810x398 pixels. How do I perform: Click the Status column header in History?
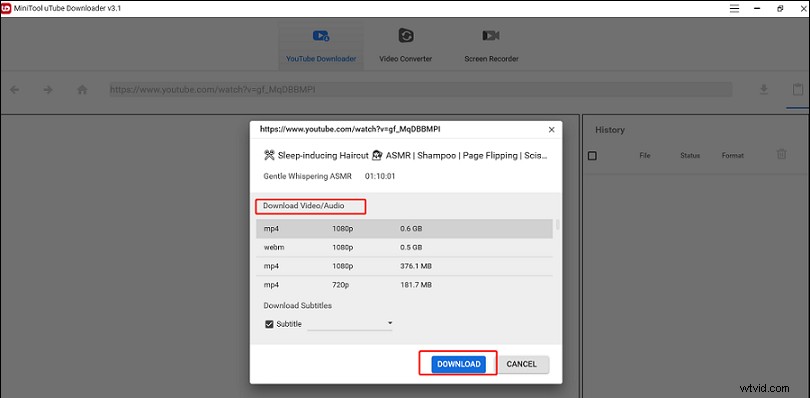690,156
